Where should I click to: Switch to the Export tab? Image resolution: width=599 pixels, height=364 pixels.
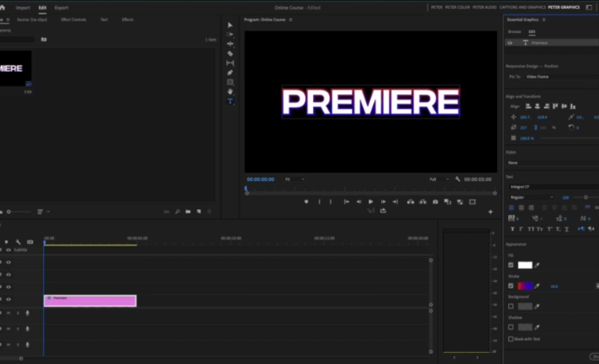click(61, 7)
